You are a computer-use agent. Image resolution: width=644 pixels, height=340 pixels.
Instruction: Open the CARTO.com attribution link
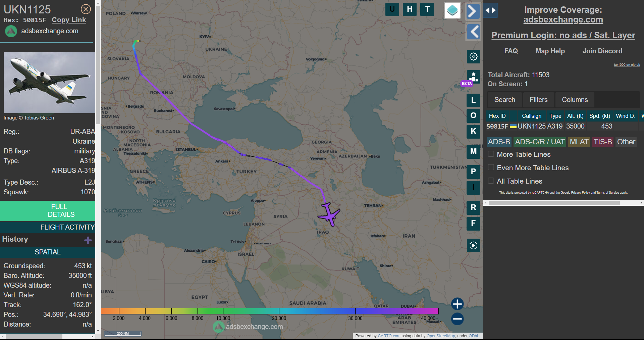click(389, 336)
